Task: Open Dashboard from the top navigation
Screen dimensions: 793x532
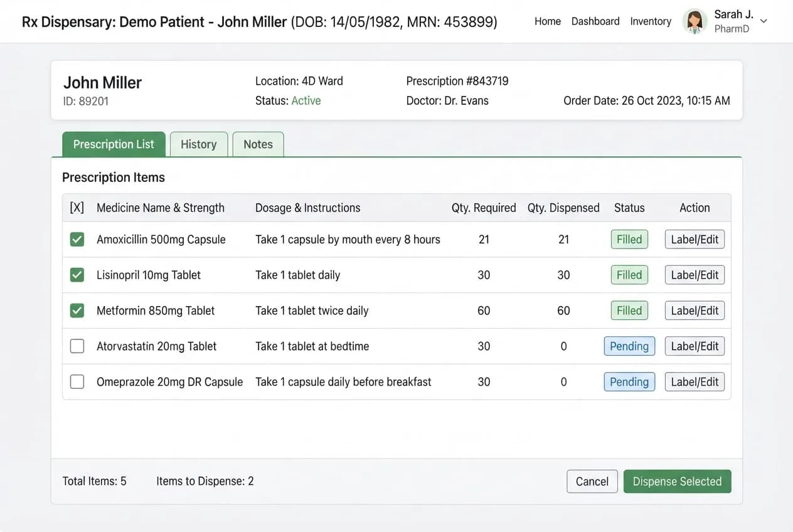Action: click(595, 21)
